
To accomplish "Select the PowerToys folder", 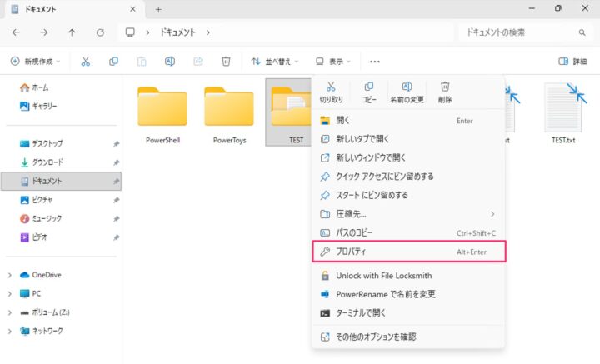I will [x=229, y=112].
